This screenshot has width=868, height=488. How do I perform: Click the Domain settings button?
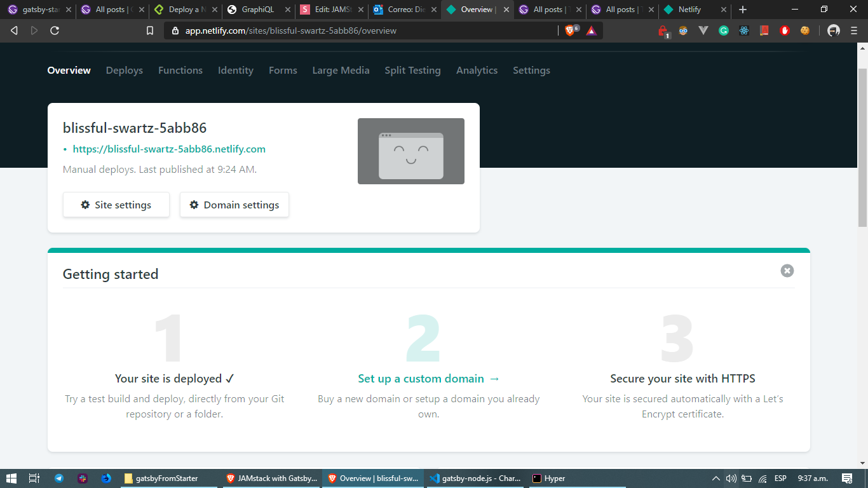(x=234, y=205)
